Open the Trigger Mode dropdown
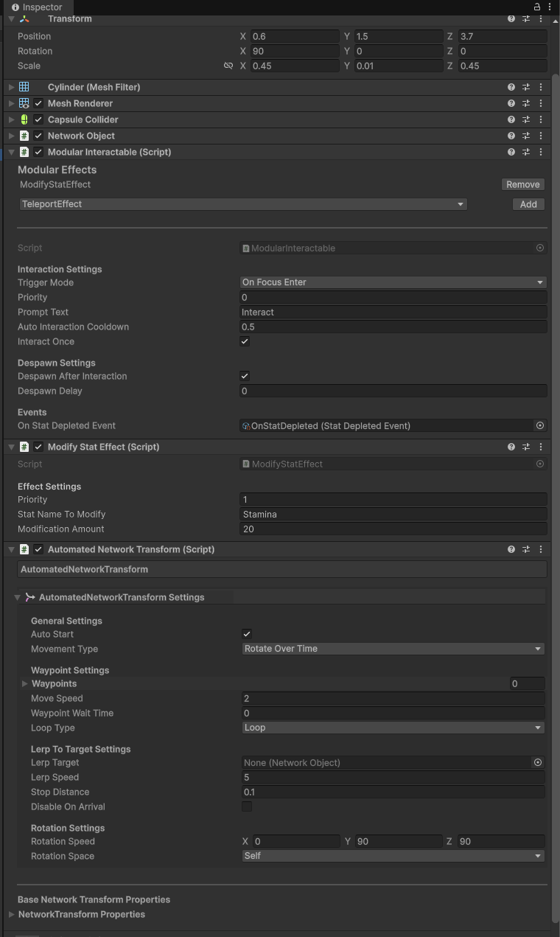Image resolution: width=560 pixels, height=937 pixels. 393,282
